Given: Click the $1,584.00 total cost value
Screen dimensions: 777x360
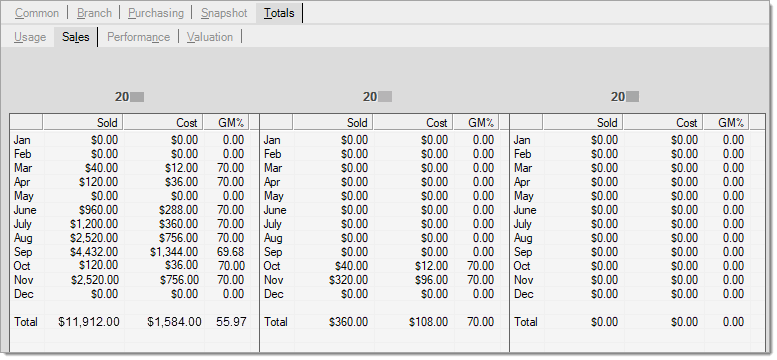Looking at the screenshot, I should 174,322.
